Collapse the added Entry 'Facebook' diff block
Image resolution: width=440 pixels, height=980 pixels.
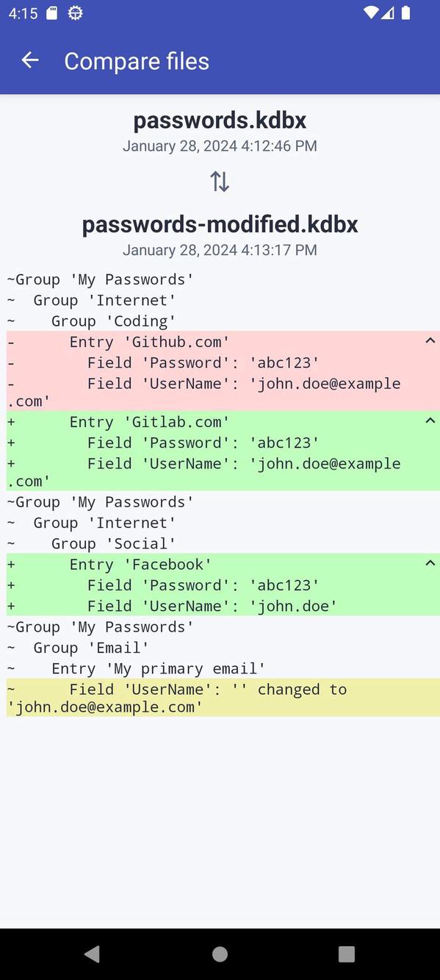[x=430, y=562]
